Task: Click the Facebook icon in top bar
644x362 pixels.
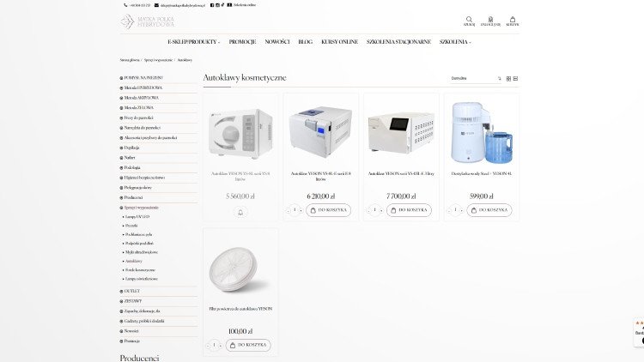Action: click(x=212, y=4)
